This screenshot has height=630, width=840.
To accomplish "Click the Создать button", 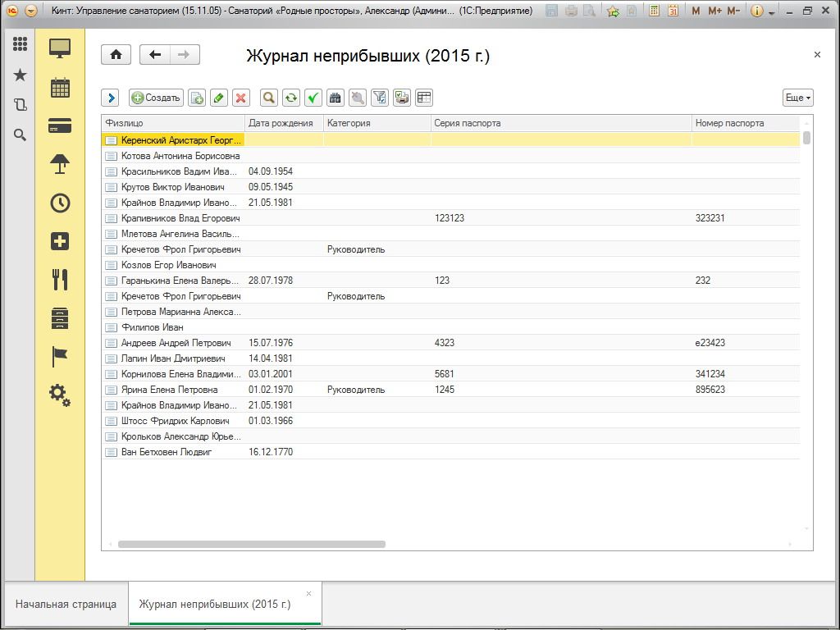I will click(156, 98).
